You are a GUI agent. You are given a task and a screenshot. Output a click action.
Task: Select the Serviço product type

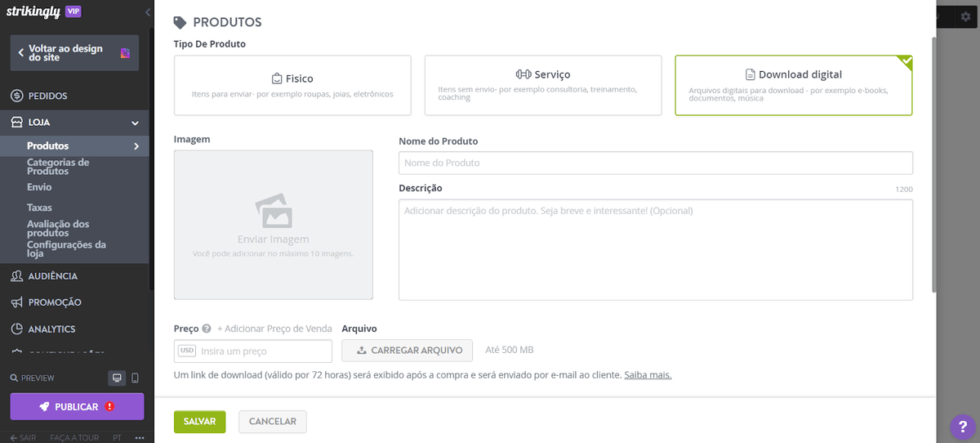(x=543, y=86)
